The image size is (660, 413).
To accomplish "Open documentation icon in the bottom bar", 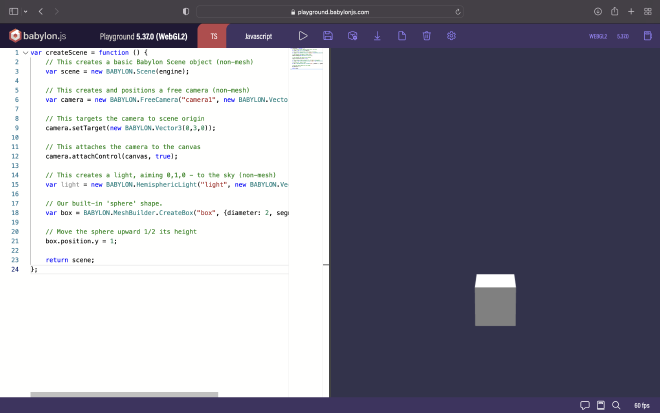I will click(x=600, y=405).
